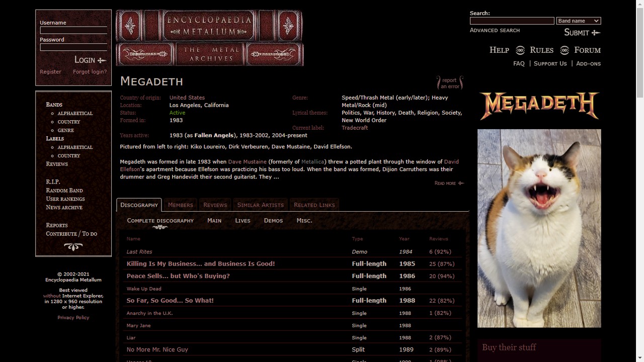Expand band description with Read more
Image resolution: width=644 pixels, height=362 pixels.
click(449, 184)
